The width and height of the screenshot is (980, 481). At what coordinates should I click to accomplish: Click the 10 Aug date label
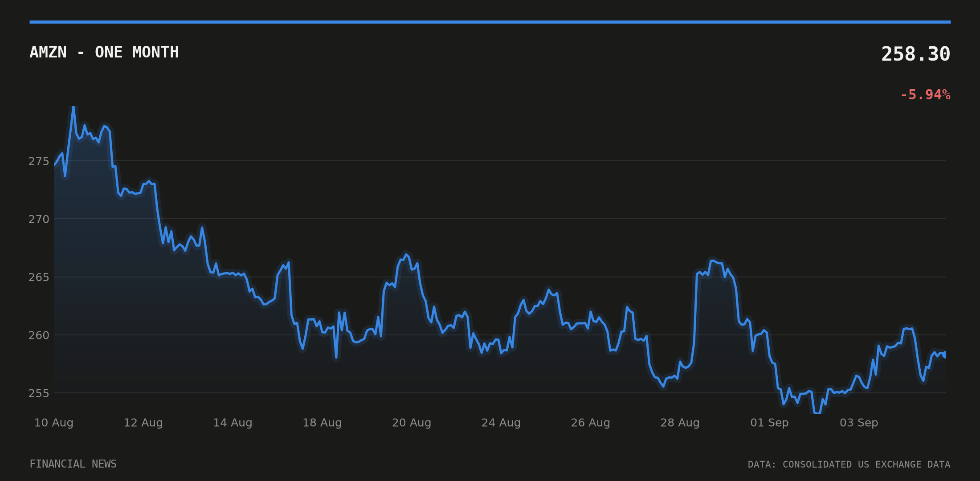[x=54, y=423]
